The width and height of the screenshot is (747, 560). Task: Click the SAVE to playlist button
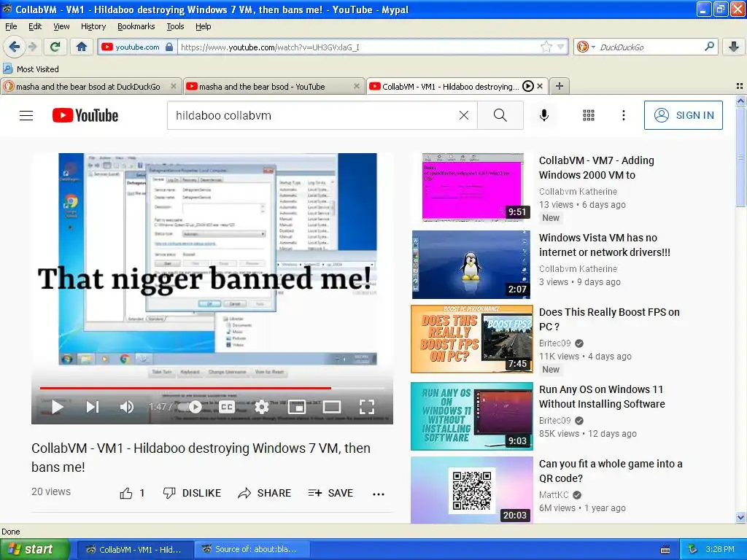click(330, 494)
